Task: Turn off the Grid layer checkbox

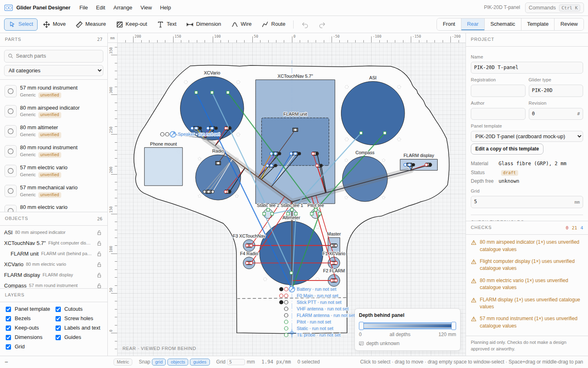Action: pyautogui.click(x=8, y=347)
